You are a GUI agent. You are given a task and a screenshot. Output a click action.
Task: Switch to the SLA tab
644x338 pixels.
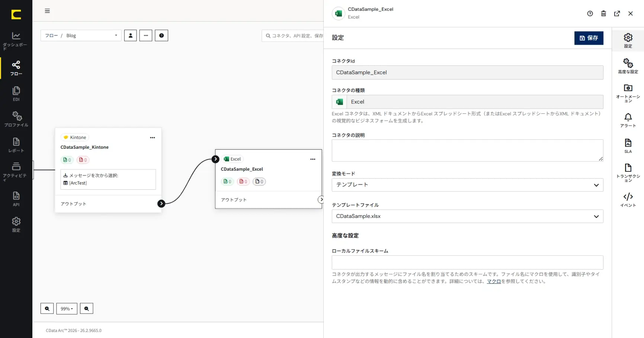pyautogui.click(x=628, y=146)
